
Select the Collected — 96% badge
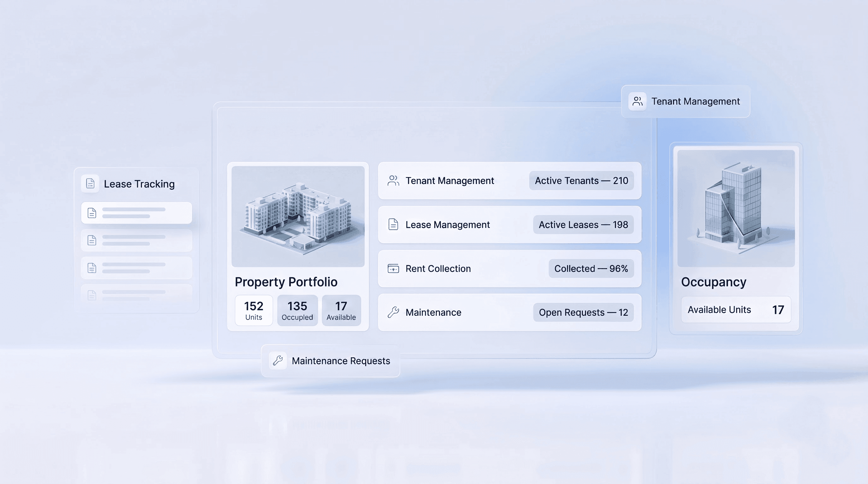tap(591, 268)
